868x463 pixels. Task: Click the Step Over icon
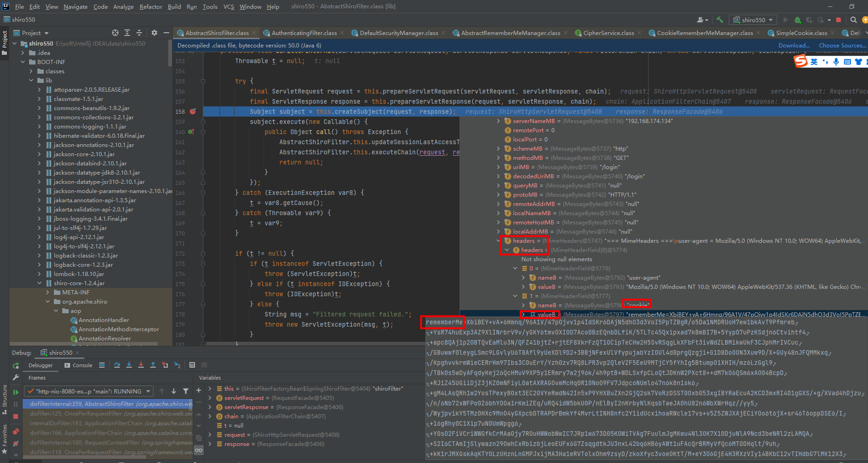[x=117, y=365]
